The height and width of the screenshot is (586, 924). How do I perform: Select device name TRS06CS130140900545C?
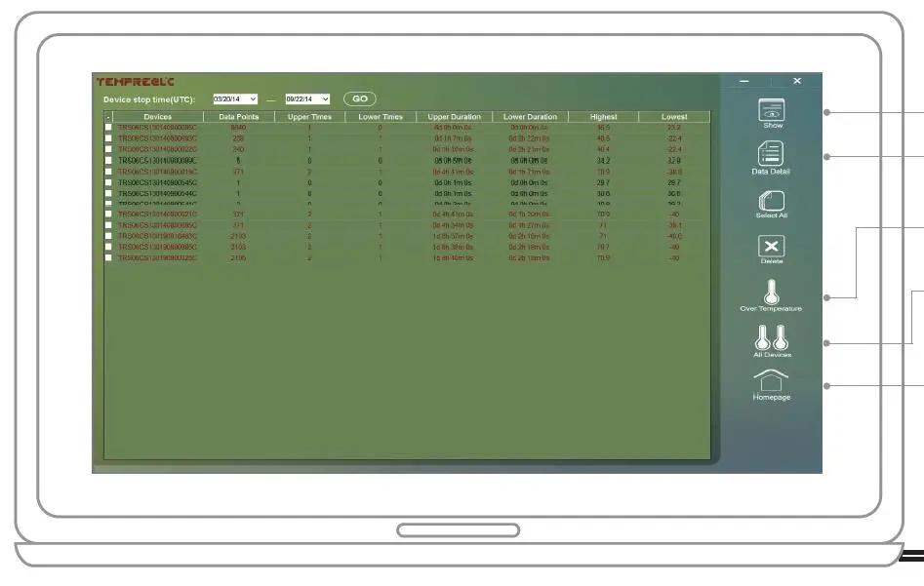coord(157,182)
